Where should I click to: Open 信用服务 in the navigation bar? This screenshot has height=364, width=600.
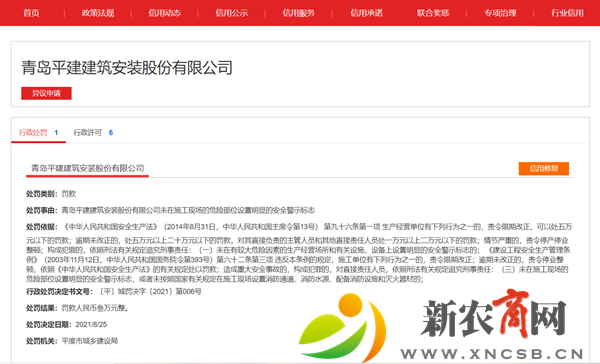[x=298, y=13]
